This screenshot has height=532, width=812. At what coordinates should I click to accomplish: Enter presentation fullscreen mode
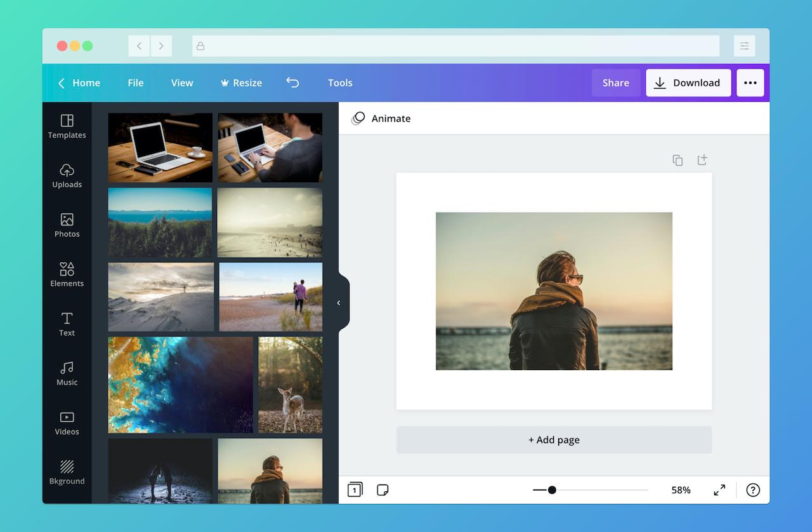coord(719,489)
